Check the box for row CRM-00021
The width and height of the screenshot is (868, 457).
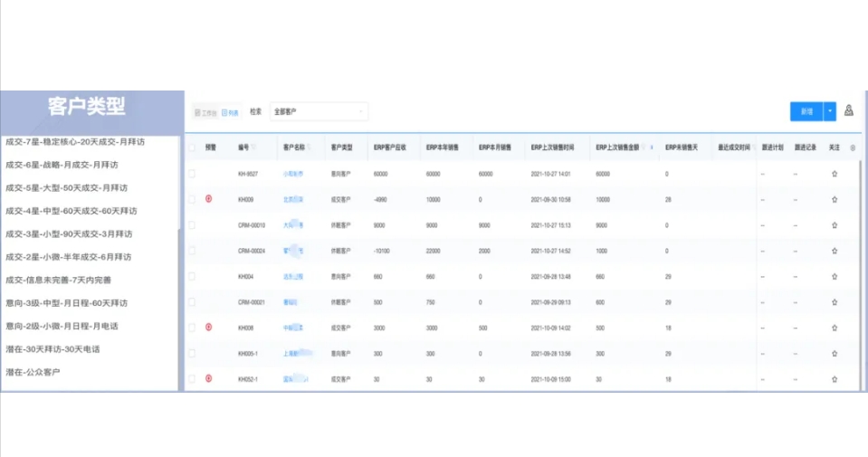(192, 302)
